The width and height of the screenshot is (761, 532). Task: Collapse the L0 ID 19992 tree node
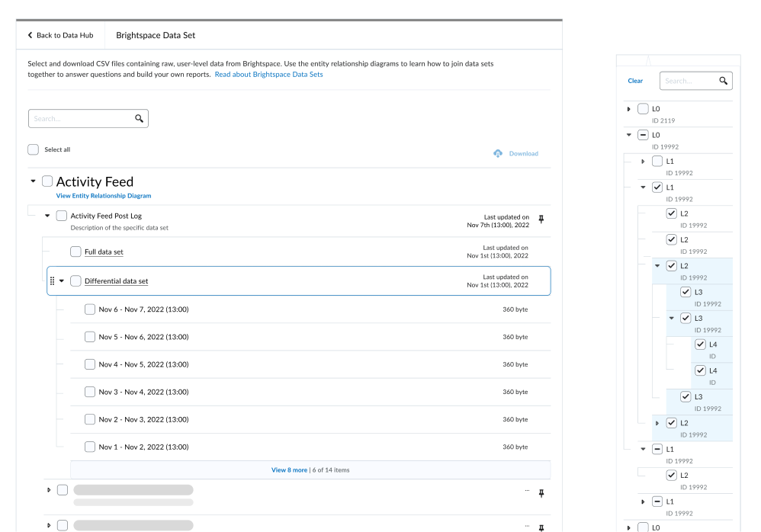[629, 135]
